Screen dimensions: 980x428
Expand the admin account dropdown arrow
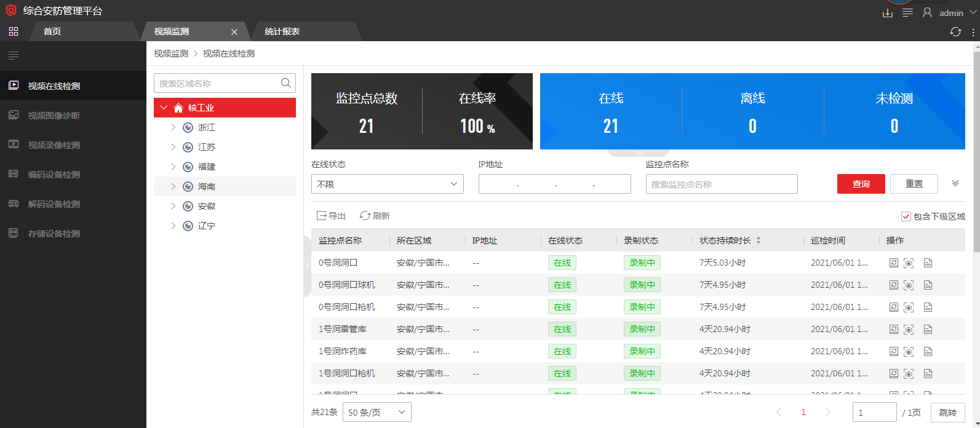click(x=973, y=12)
